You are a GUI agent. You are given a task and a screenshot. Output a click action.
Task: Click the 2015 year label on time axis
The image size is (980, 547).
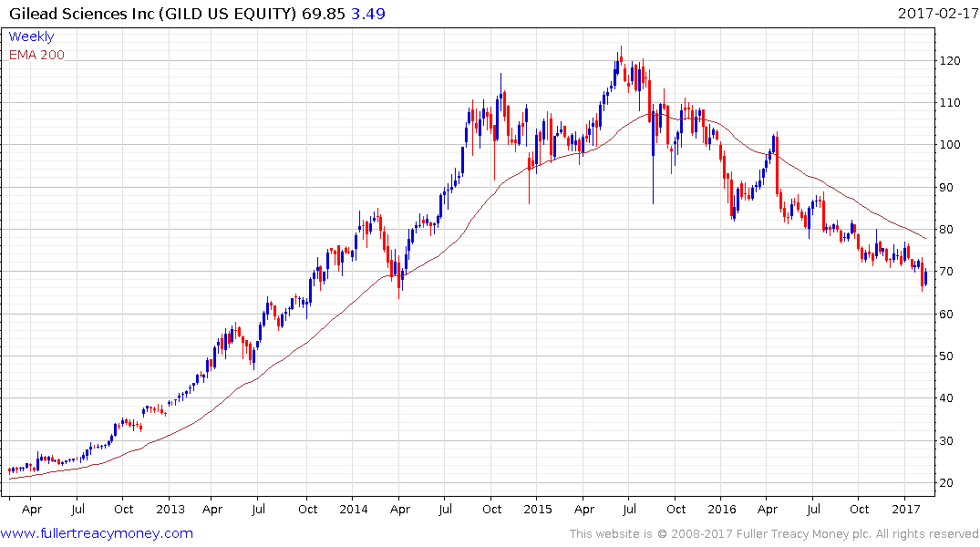[x=538, y=509]
